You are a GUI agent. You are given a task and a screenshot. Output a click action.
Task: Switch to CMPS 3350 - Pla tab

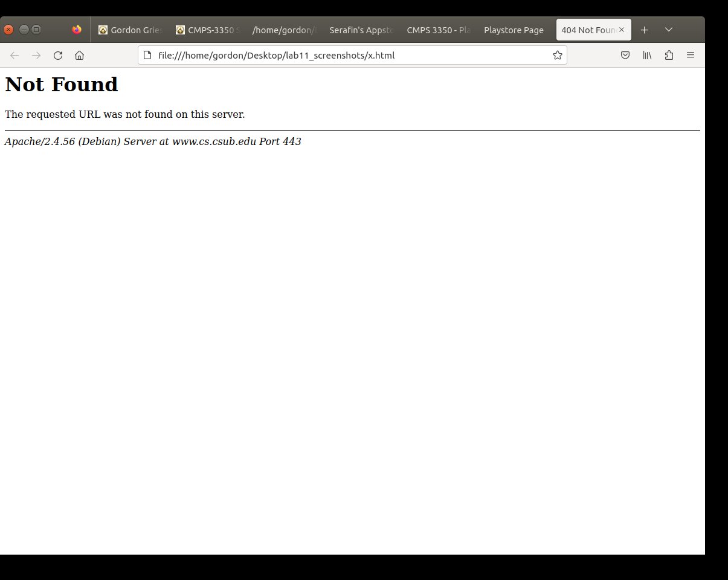439,30
